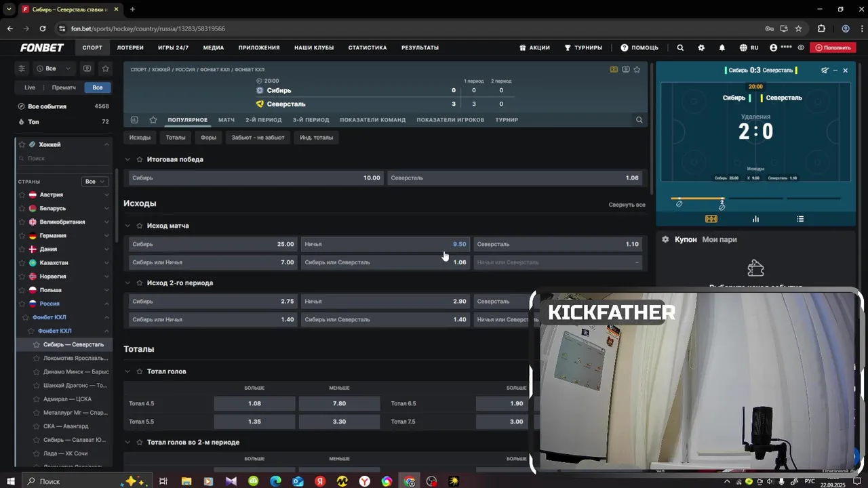Open the Страны Все dropdown

pos(94,182)
